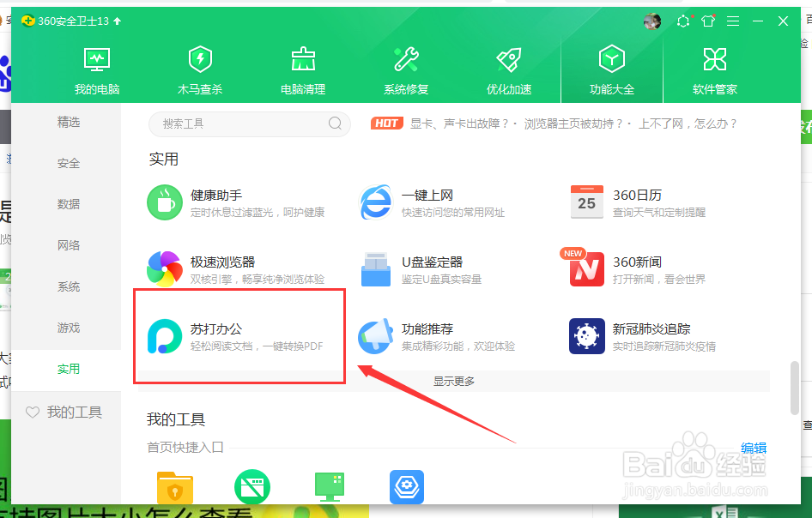Click the notification icon in title bar
This screenshot has width=812, height=518.
pyautogui.click(x=683, y=21)
